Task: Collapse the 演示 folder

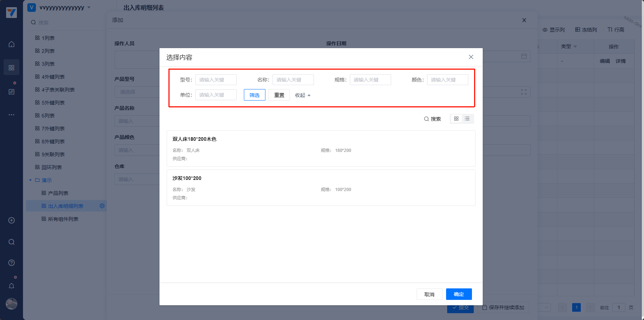Action: coord(31,180)
